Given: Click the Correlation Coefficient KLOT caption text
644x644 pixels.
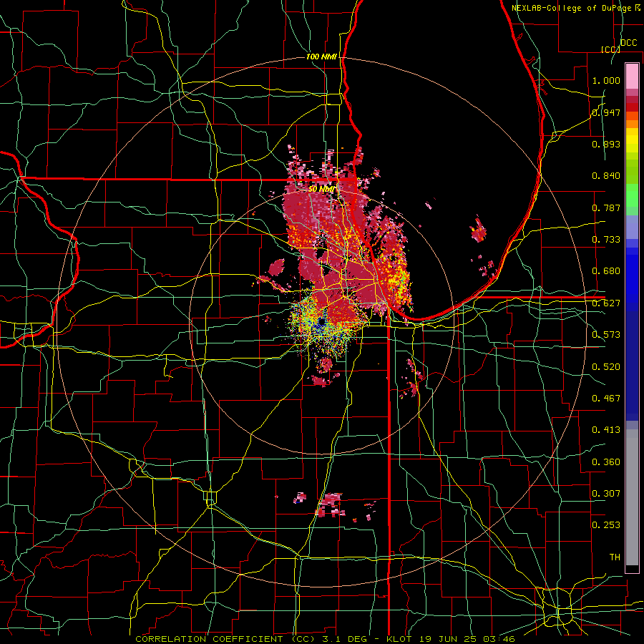Looking at the screenshot, I should 325,639.
